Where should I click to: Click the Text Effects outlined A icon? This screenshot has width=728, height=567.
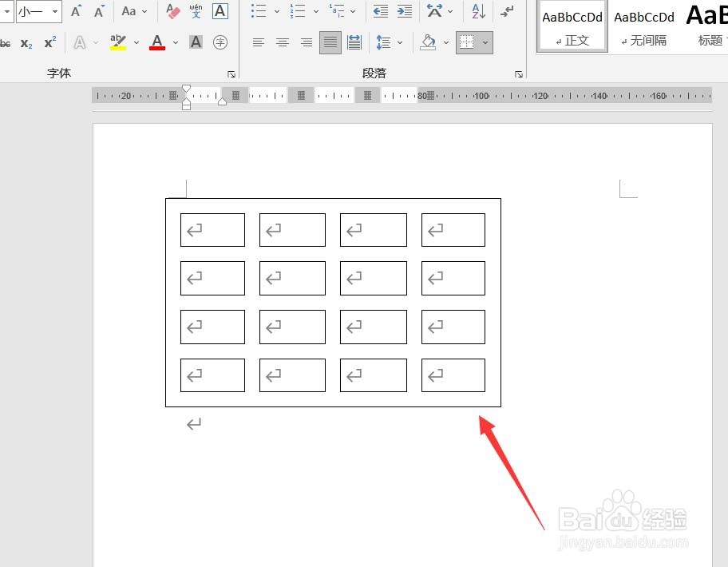[x=80, y=42]
